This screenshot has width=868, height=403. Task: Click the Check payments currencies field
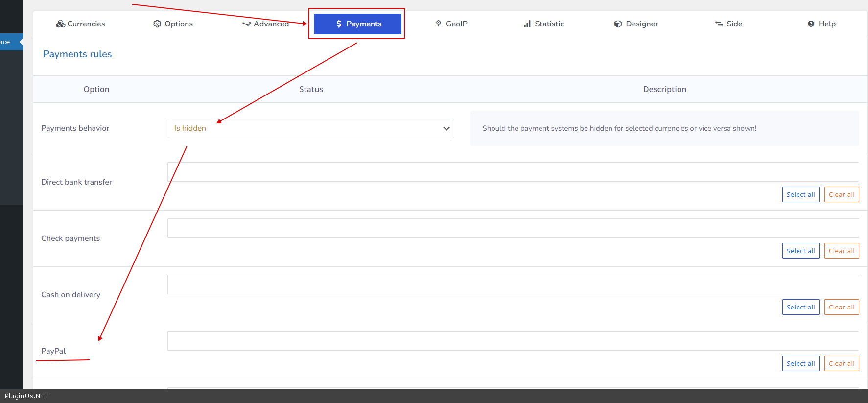[x=513, y=228]
